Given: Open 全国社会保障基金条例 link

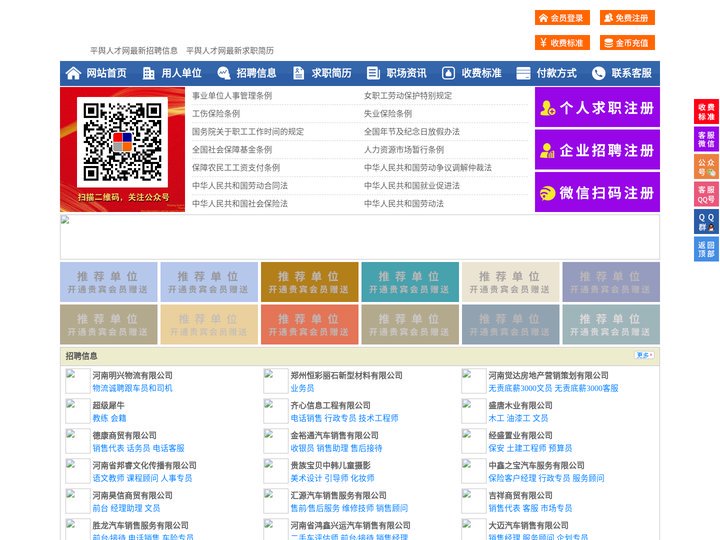Looking at the screenshot, I should click(x=232, y=149).
